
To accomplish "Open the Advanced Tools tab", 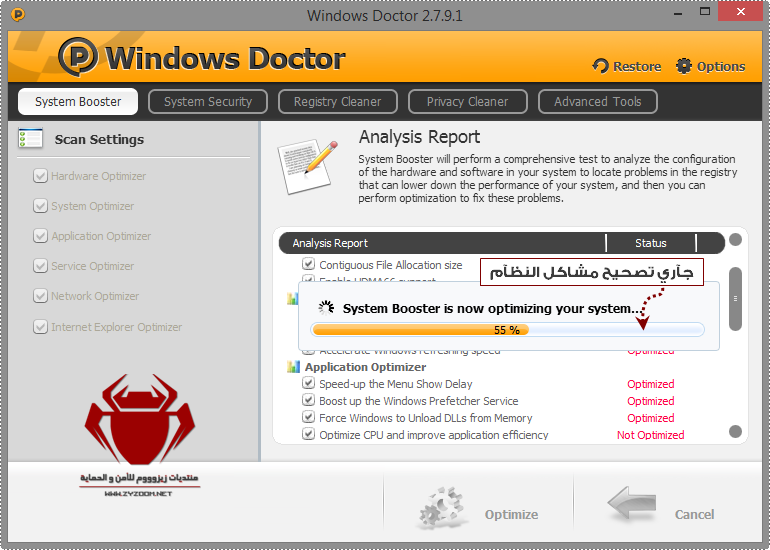I will coord(598,102).
